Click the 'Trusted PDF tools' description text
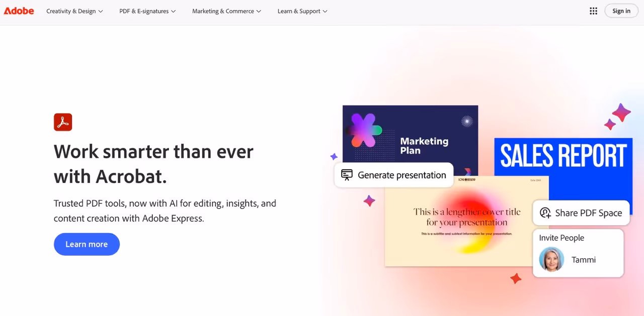The image size is (644, 316). pyautogui.click(x=165, y=211)
